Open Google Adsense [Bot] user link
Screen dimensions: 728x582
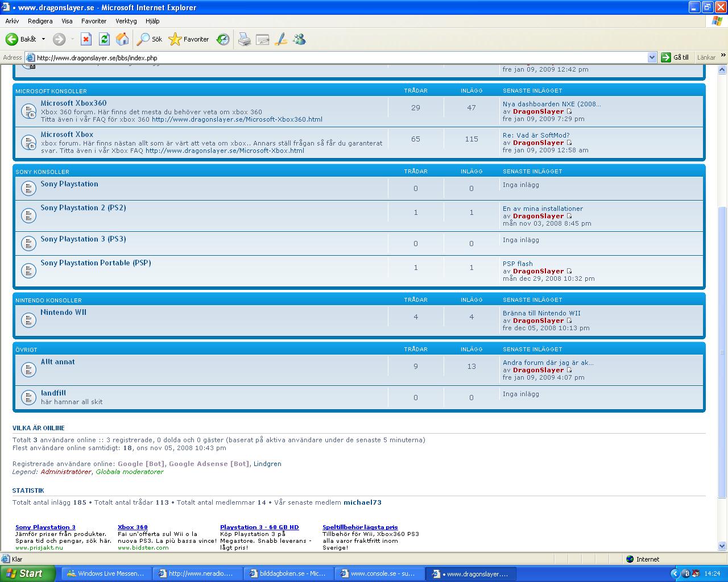[x=209, y=464]
